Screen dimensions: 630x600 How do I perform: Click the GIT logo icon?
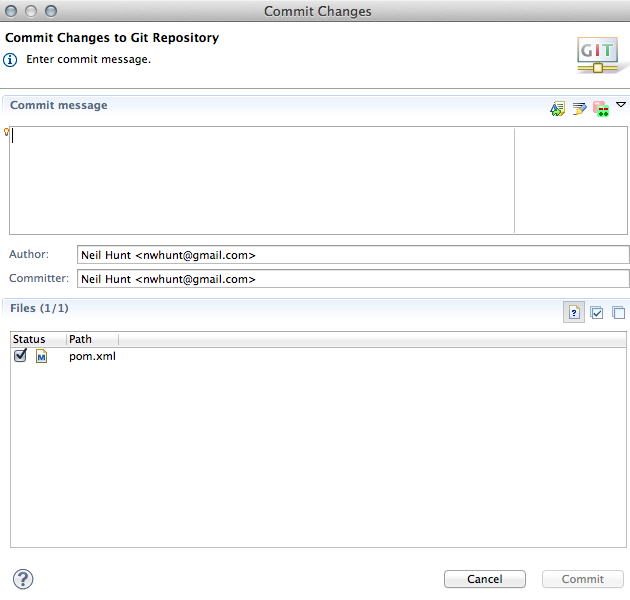[597, 55]
